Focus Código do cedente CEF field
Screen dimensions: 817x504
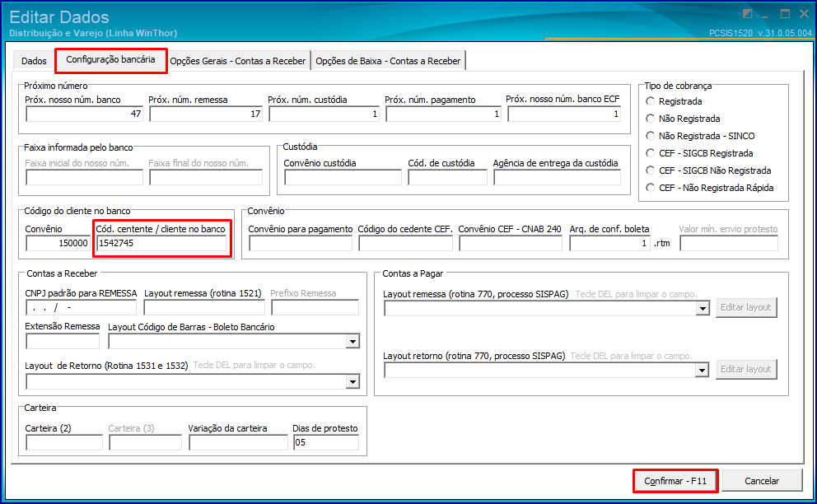tap(405, 243)
